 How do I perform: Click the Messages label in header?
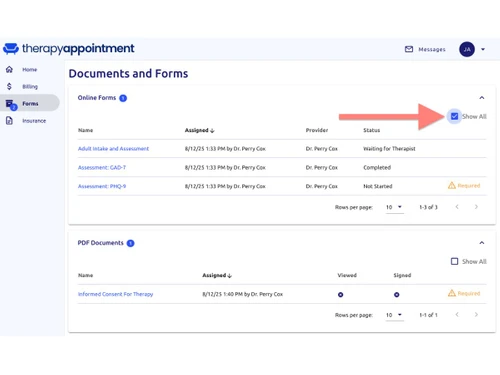click(x=432, y=49)
